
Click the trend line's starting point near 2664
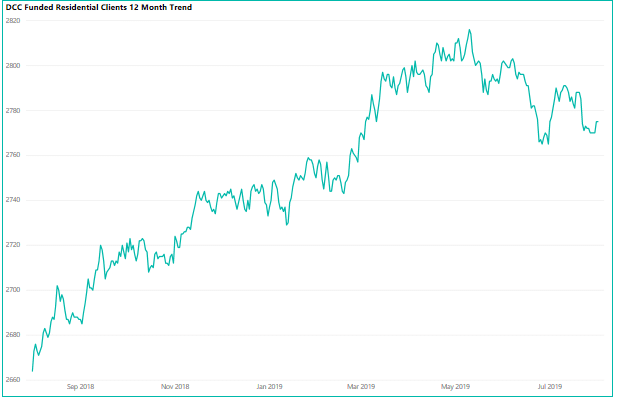32,371
